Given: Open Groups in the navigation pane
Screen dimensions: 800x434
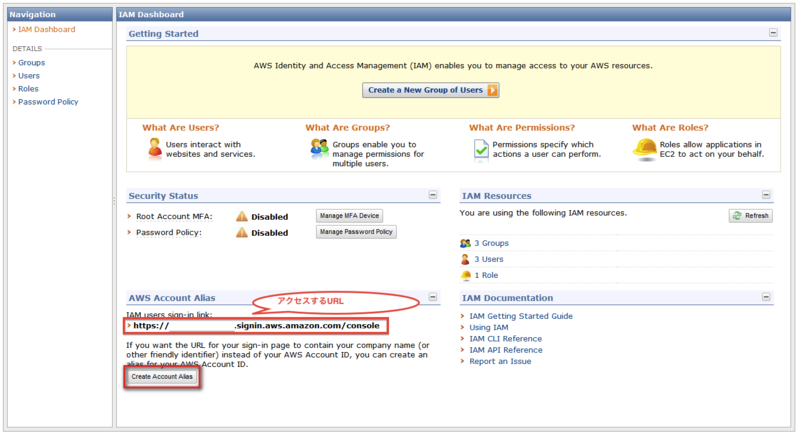Looking at the screenshot, I should point(32,63).
